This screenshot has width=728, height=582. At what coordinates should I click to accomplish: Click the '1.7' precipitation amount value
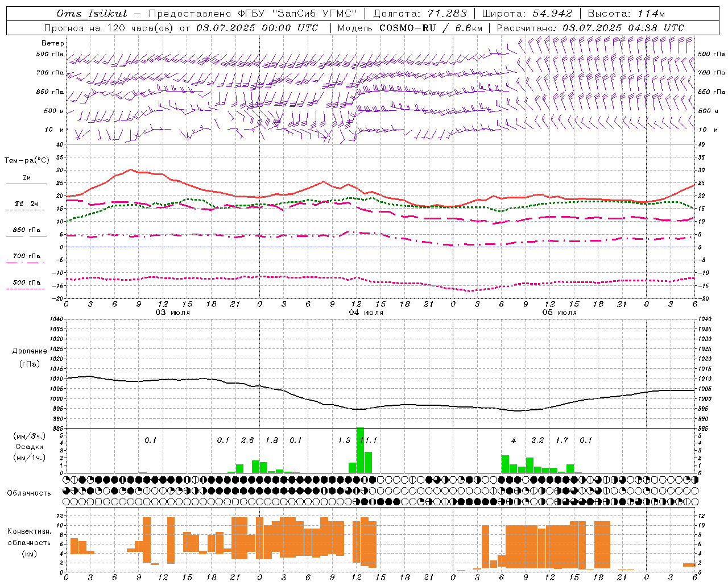click(562, 440)
